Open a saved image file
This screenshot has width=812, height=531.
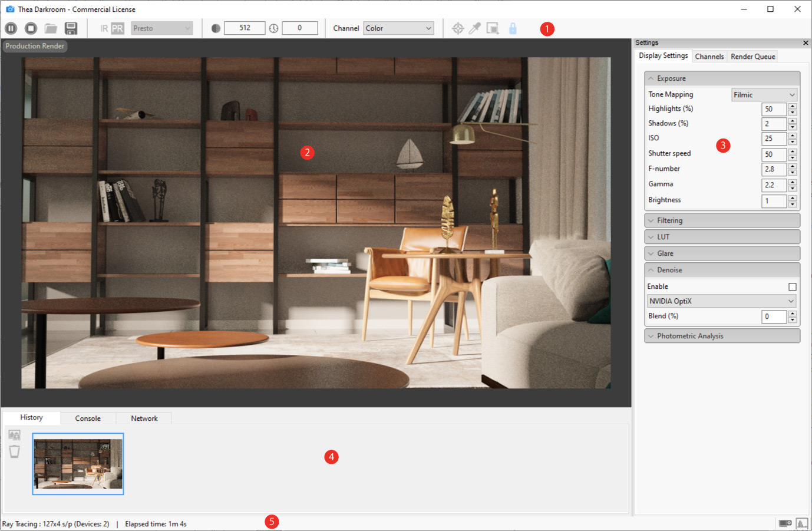[51, 28]
